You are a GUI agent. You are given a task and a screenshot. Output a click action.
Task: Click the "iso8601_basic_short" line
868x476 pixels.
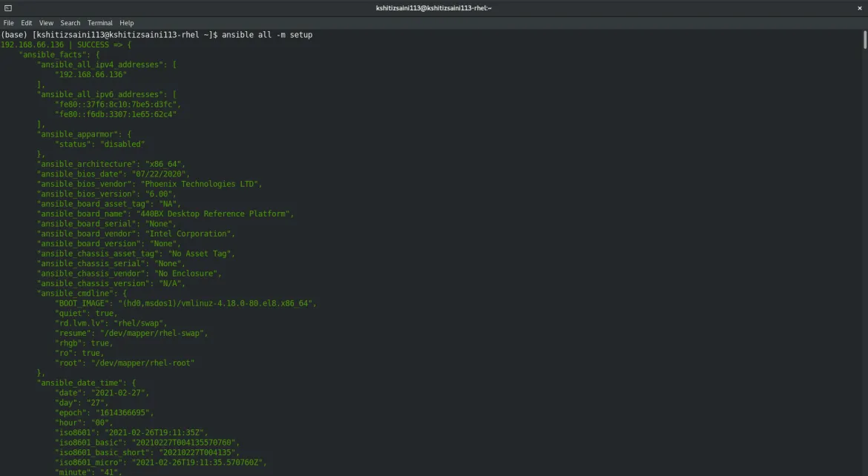[x=147, y=453]
